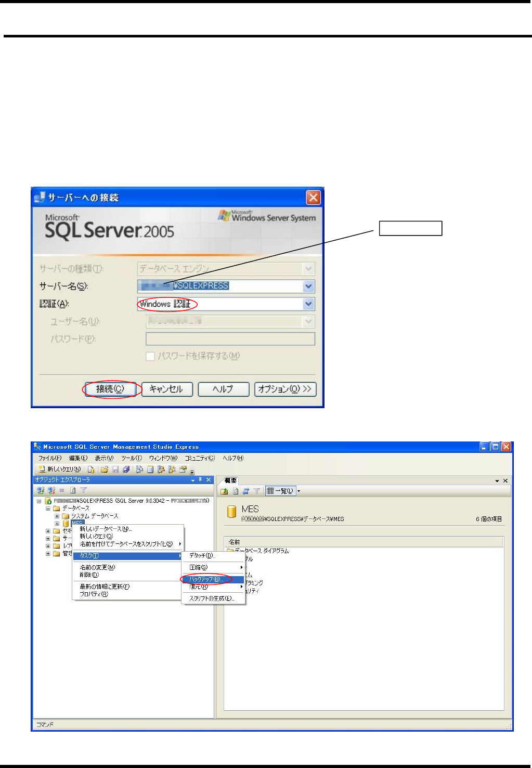The image size is (532, 768).
Task: Click the New Query toolbar button
Action: [x=59, y=470]
